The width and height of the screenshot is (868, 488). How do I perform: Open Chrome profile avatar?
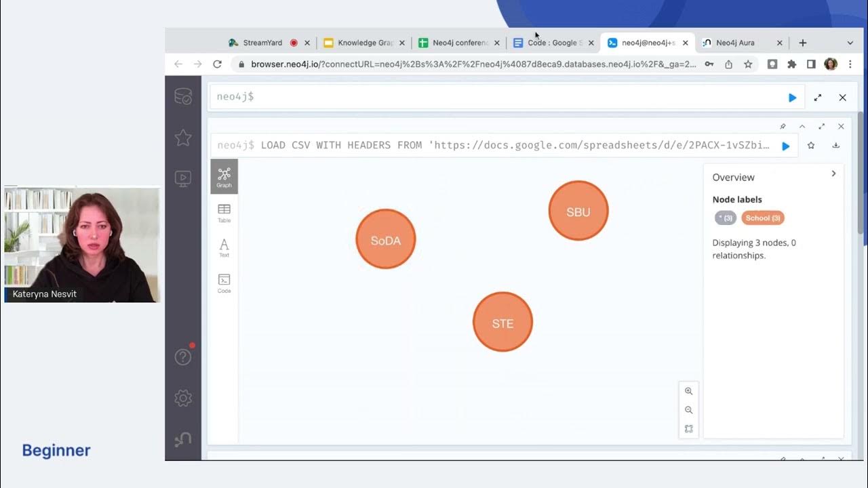coord(831,64)
